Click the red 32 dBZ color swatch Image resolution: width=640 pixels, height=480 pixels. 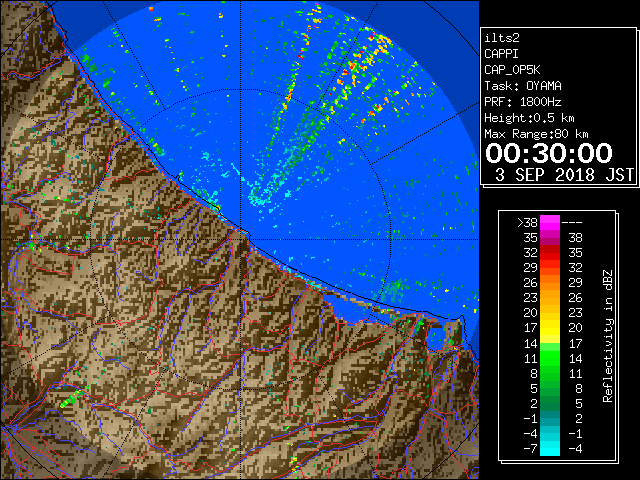point(550,253)
